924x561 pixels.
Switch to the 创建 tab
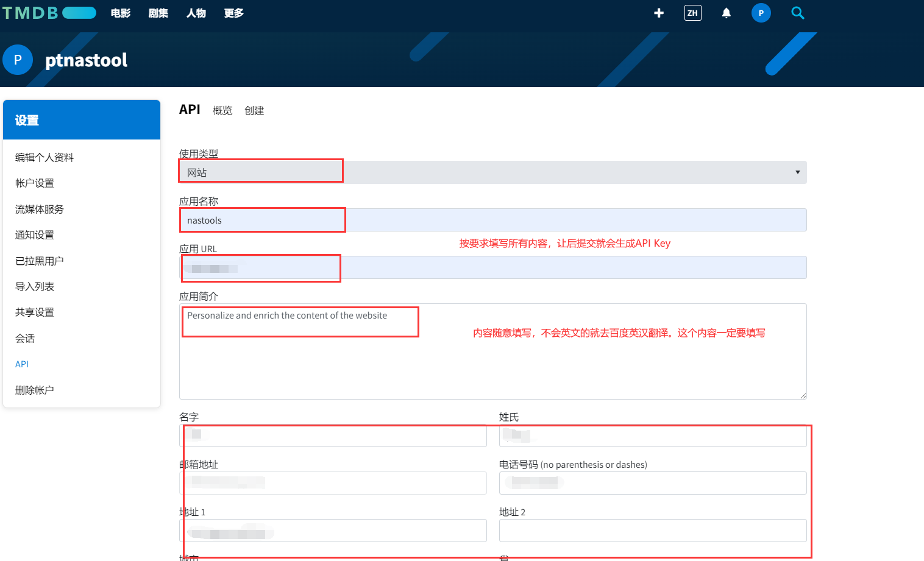(x=254, y=110)
